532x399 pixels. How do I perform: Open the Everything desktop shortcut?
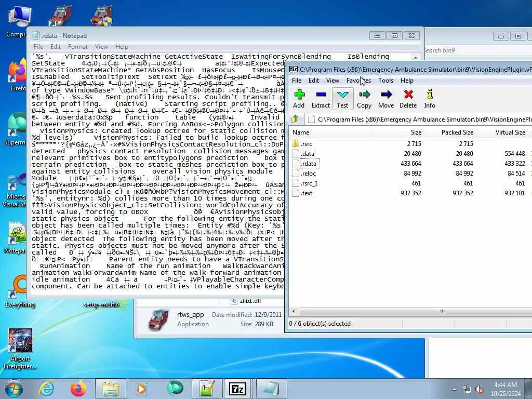click(20, 292)
